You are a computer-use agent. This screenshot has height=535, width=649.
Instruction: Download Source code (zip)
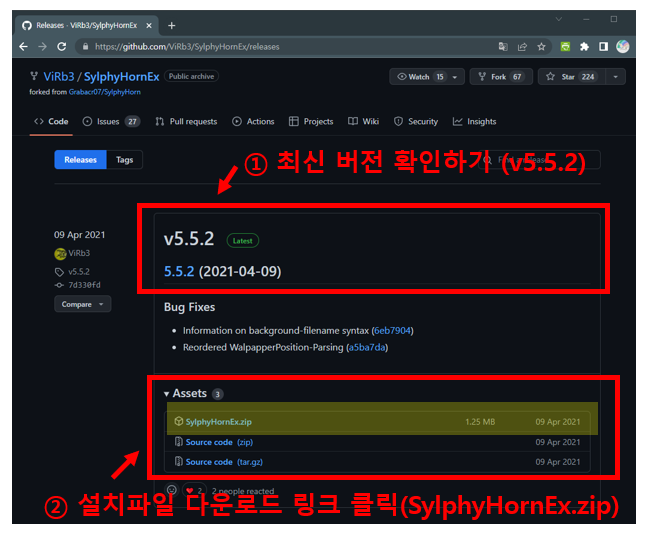[x=219, y=442]
